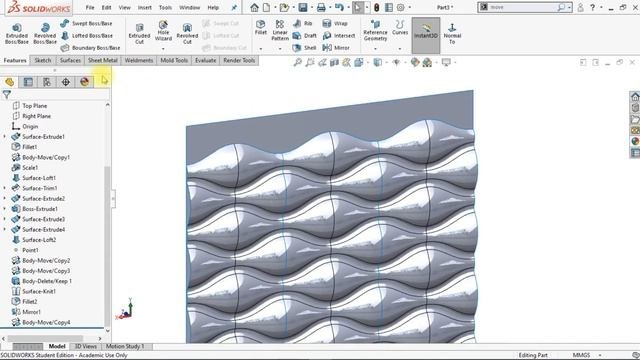Click the Print icon

click(x=321, y=7)
